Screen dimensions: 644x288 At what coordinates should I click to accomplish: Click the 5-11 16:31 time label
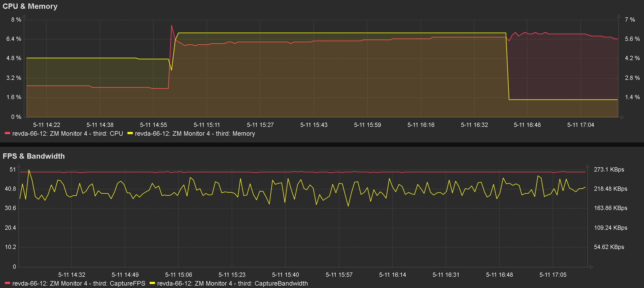(x=446, y=275)
